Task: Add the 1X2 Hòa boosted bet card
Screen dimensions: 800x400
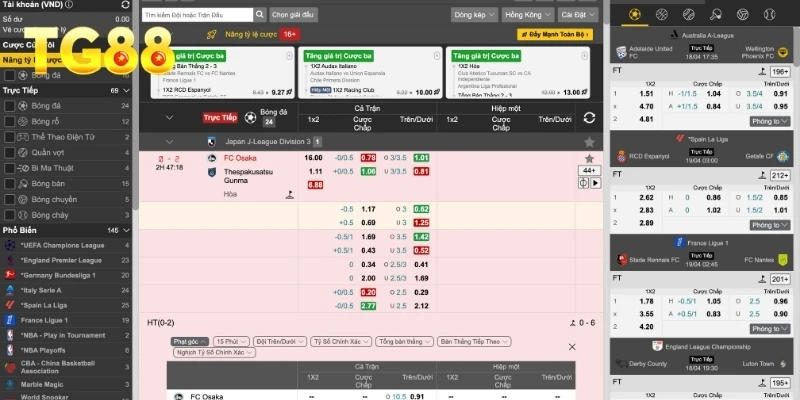Action: point(585,56)
